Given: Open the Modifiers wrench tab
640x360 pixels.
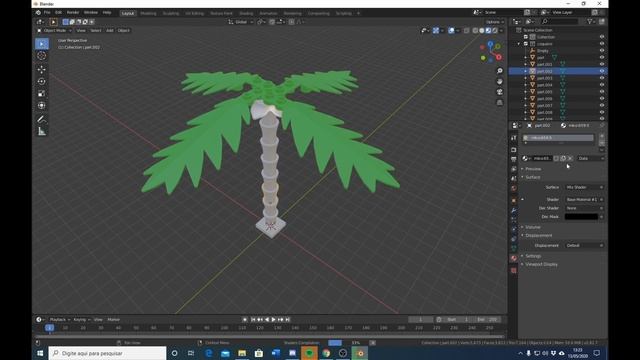Looking at the screenshot, I should coord(513,210).
